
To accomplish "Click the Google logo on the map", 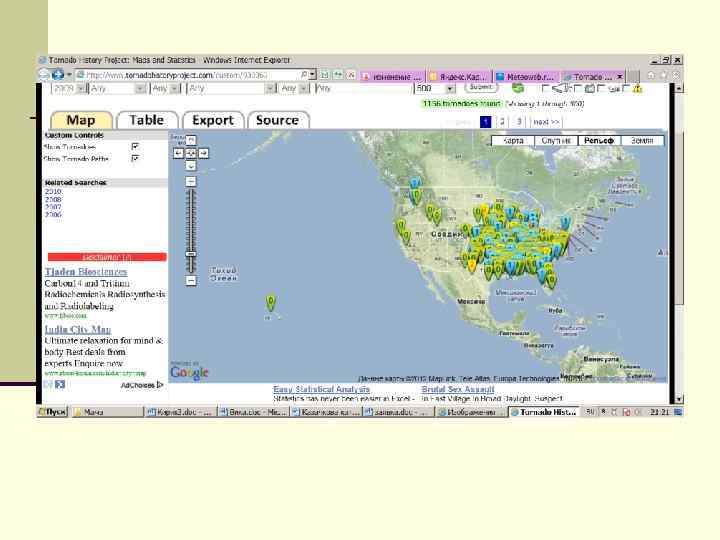I will pyautogui.click(x=189, y=373).
